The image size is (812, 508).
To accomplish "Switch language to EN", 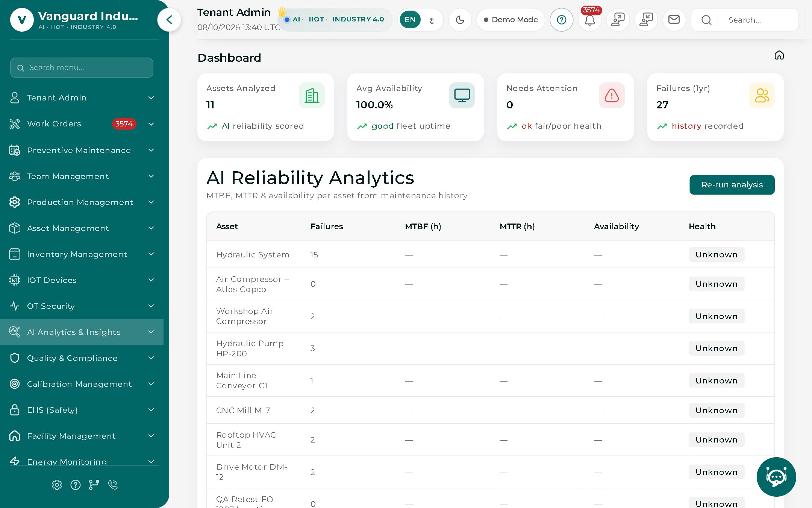I will 410,20.
